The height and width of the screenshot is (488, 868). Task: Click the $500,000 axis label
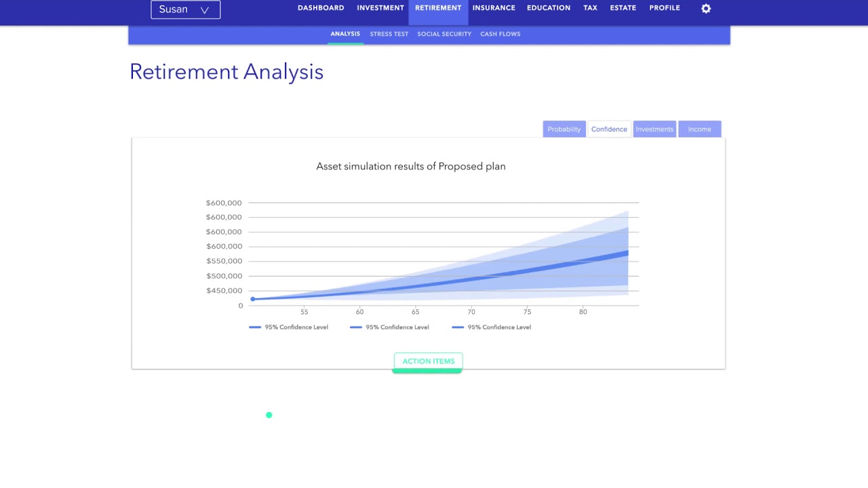224,276
